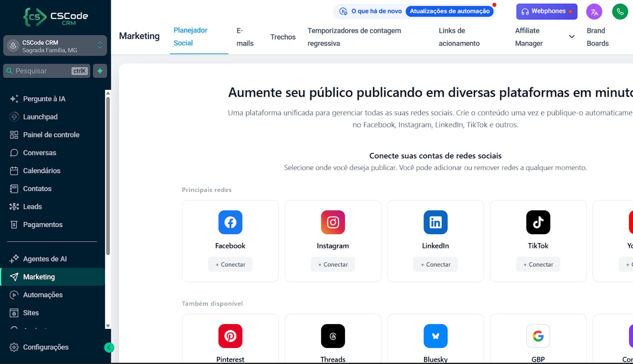Viewport: 633px width, 364px height.
Task: Open Automações play icon
Action: pos(14,295)
